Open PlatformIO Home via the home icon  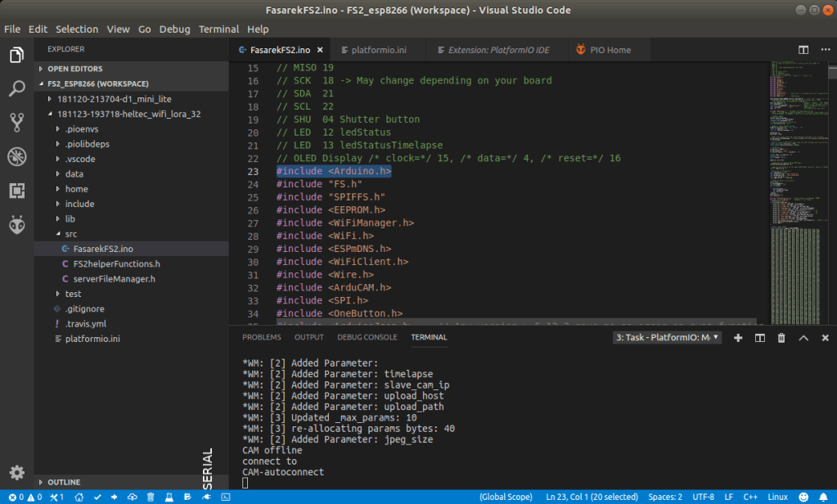coord(79,497)
